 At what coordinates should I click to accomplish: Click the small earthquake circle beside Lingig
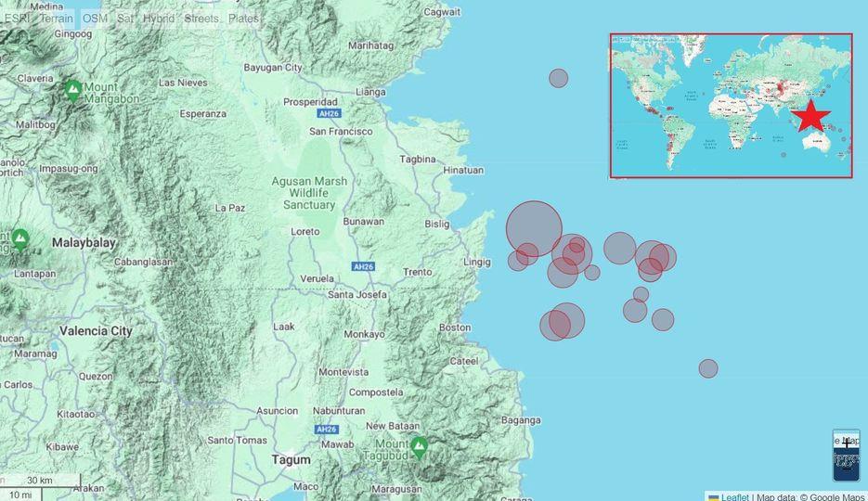tap(517, 261)
